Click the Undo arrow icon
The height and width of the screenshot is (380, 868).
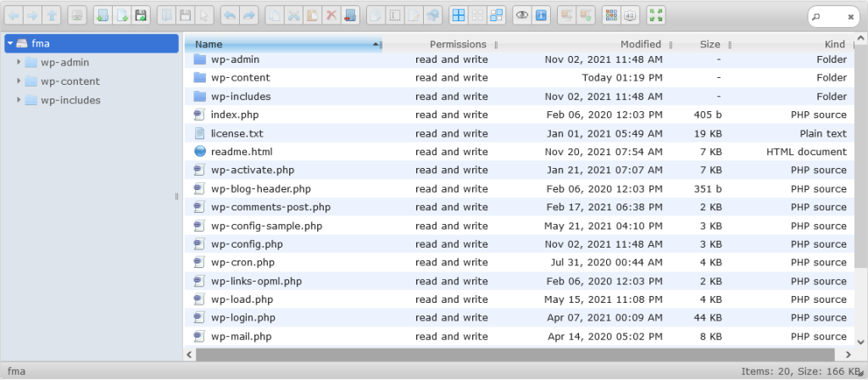click(231, 15)
